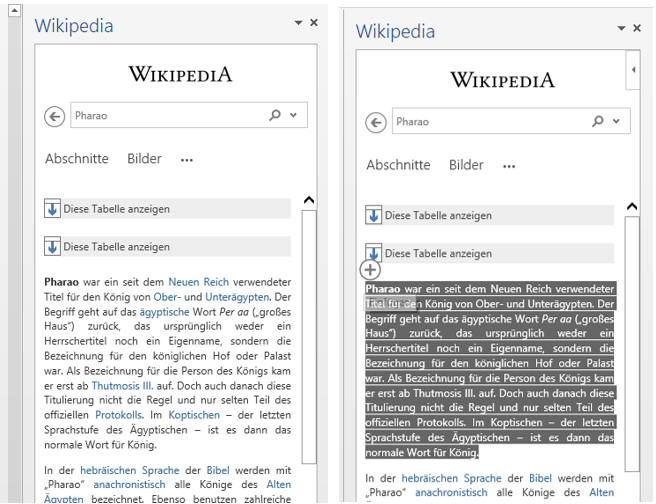656x504 pixels.
Task: Click scroll up arrow in left pane scrollbar
Action: click(x=308, y=200)
